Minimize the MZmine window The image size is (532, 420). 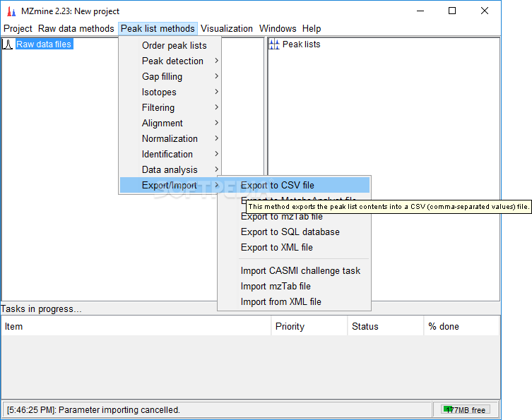420,11
